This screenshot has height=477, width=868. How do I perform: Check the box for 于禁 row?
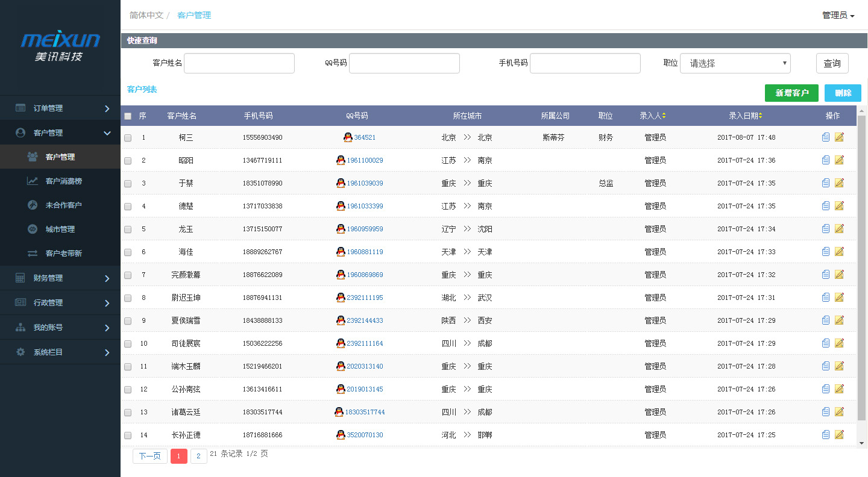click(x=128, y=184)
